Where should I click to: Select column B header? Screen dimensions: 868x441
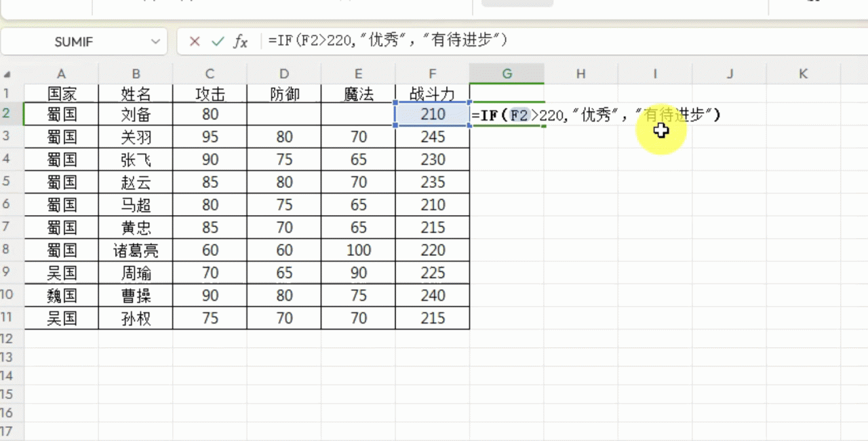[x=136, y=74]
